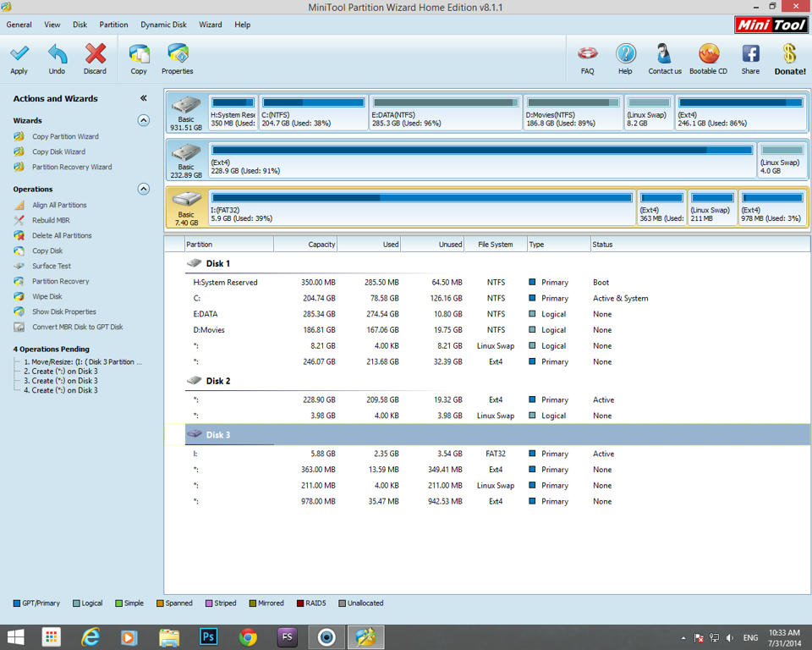Sort by the Capacity column header
812x650 pixels.
pos(305,245)
